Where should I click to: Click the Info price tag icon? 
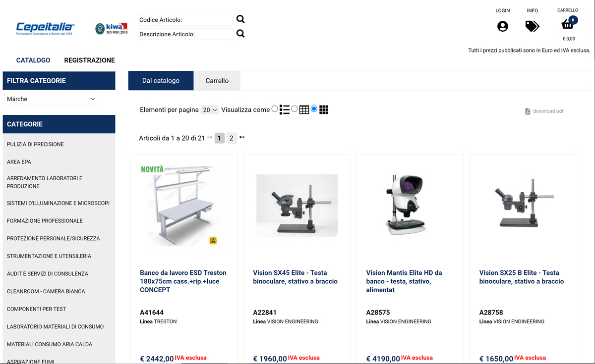[x=532, y=26]
